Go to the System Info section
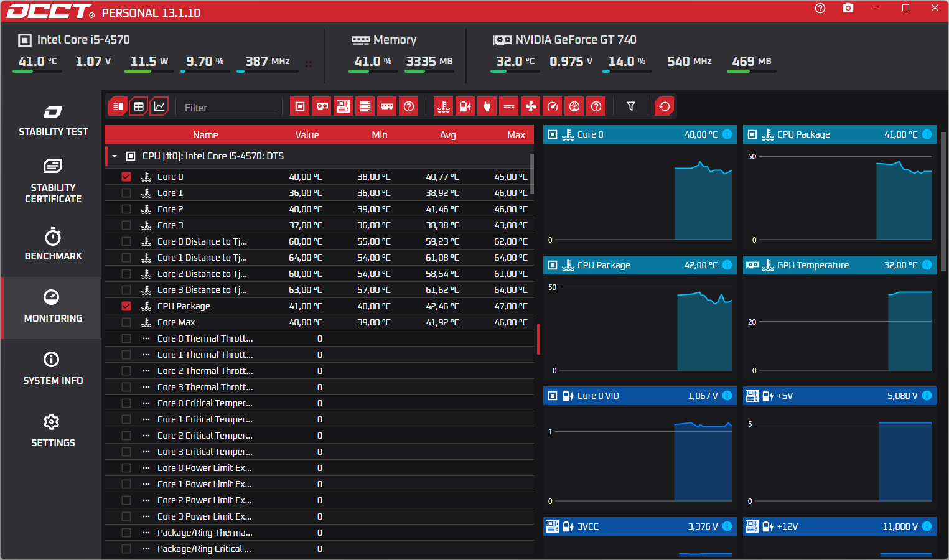The height and width of the screenshot is (560, 949). pyautogui.click(x=53, y=369)
